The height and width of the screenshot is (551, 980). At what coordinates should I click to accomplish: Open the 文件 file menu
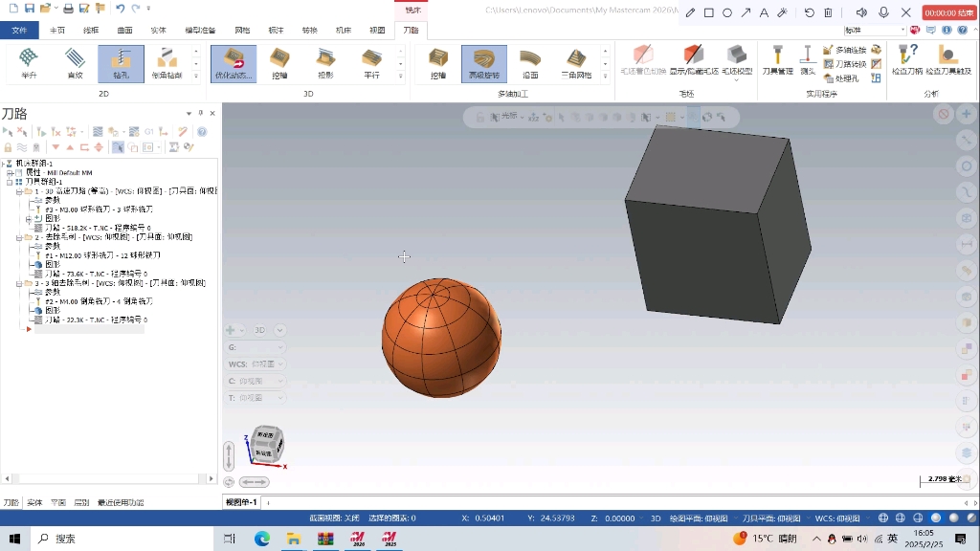point(19,30)
